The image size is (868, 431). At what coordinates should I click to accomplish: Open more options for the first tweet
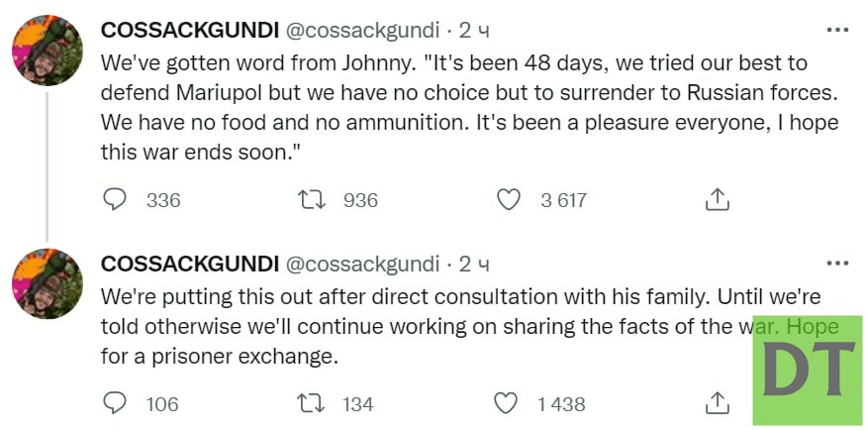click(837, 31)
